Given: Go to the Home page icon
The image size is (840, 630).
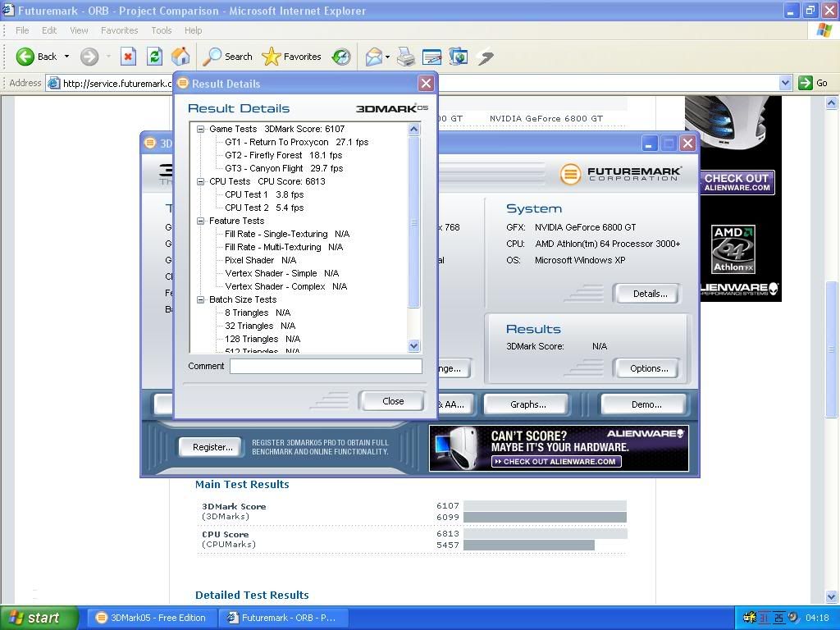Looking at the screenshot, I should pos(180,57).
